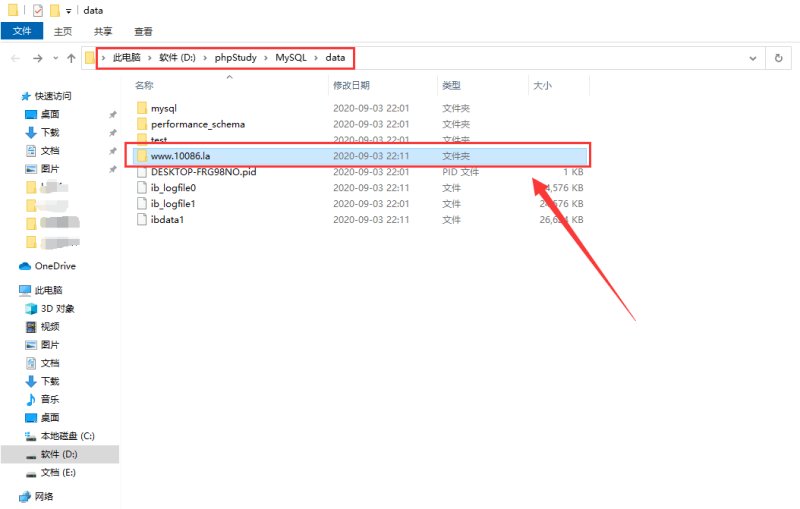
Task: Click the properties checkmark icon in title bar
Action: [x=38, y=10]
